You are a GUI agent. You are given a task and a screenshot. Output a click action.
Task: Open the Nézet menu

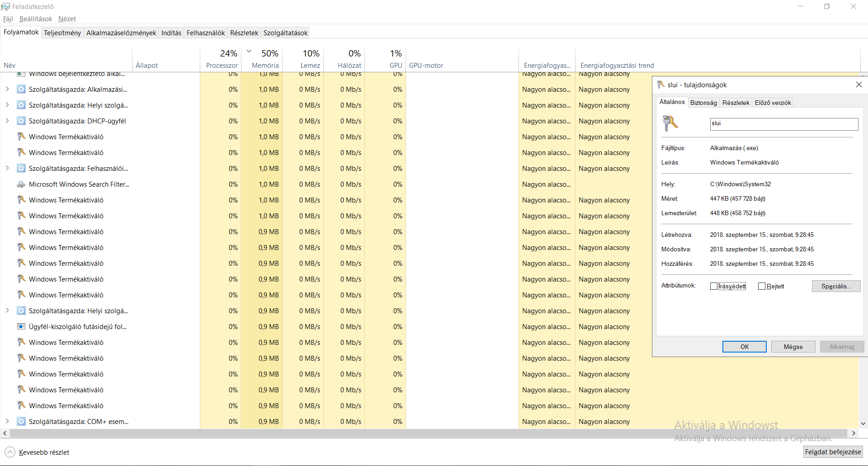click(67, 19)
